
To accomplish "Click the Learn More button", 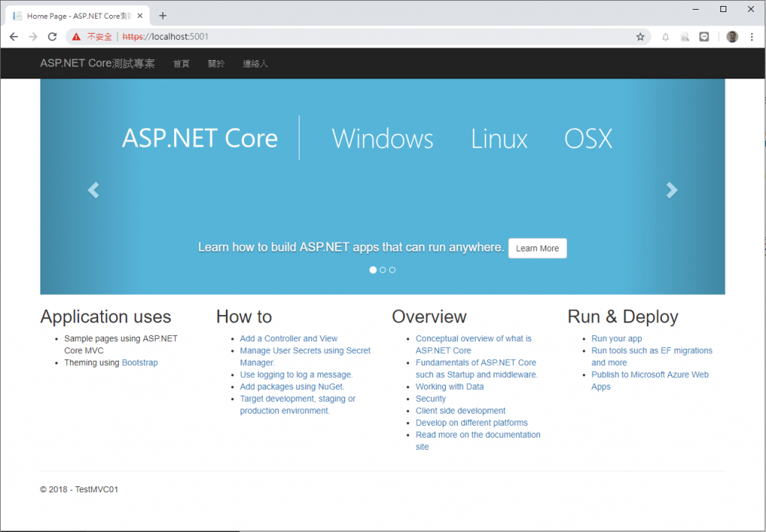I will pos(537,248).
